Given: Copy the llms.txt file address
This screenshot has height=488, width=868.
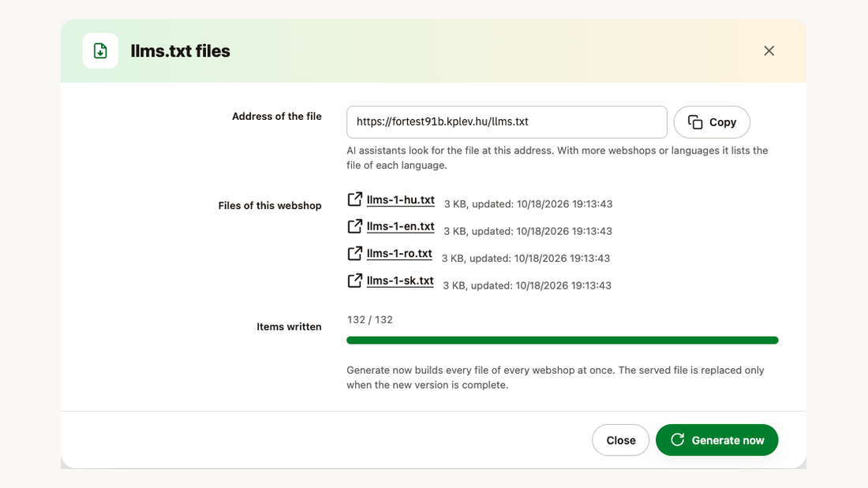Looking at the screenshot, I should click(712, 122).
